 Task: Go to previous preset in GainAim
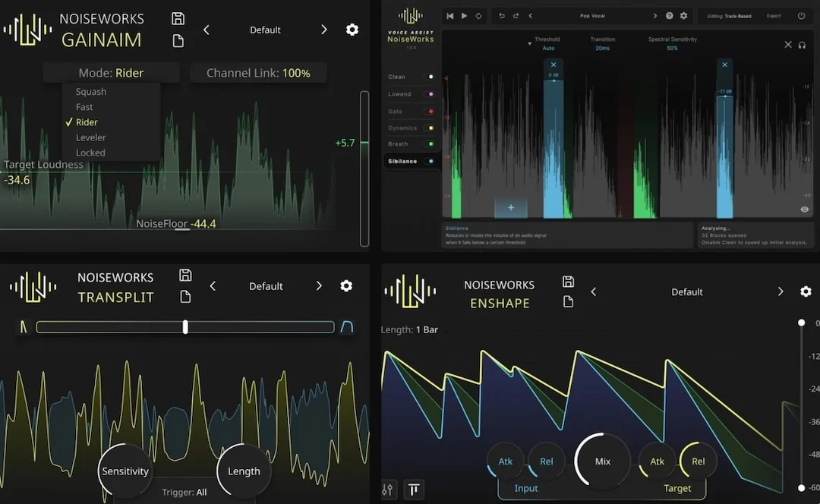(x=207, y=30)
